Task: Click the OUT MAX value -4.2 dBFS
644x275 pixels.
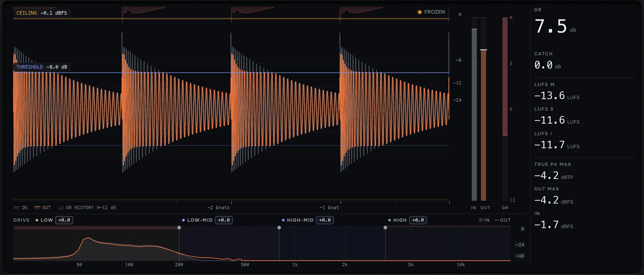Action: click(553, 200)
